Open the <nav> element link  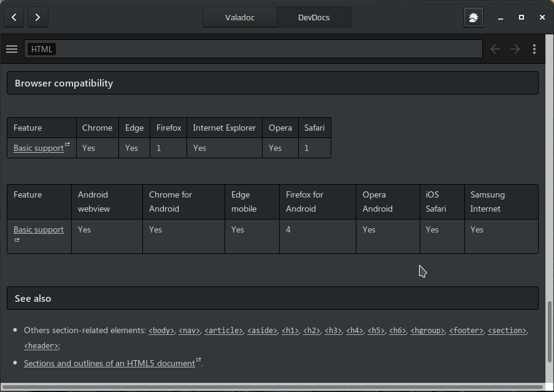[190, 331]
